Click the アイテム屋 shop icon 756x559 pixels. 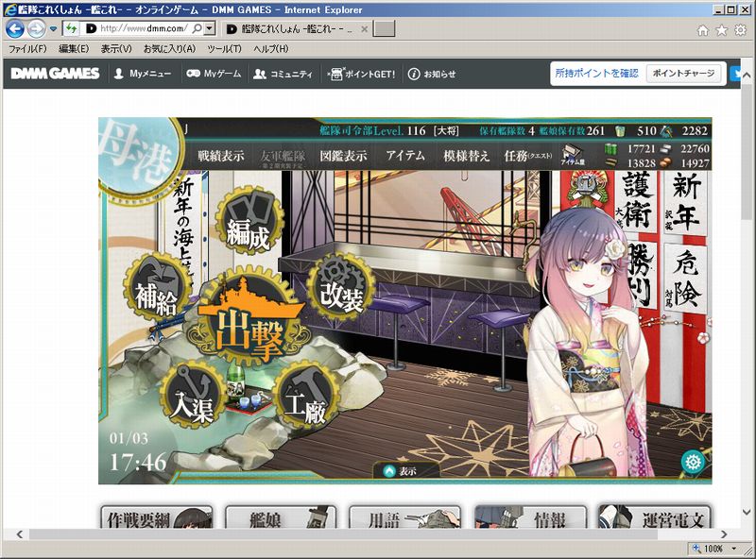pyautogui.click(x=572, y=155)
